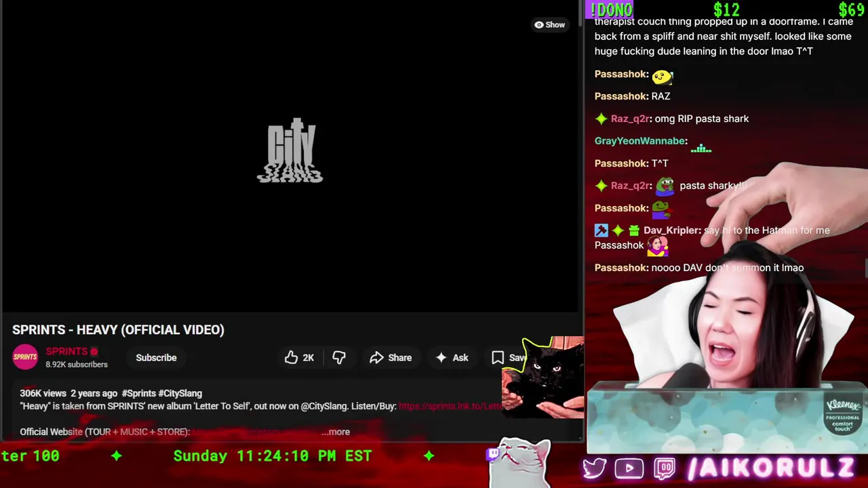Screen dimensions: 868x488
Task: Click the YouTube icon in overlay
Action: (x=629, y=468)
